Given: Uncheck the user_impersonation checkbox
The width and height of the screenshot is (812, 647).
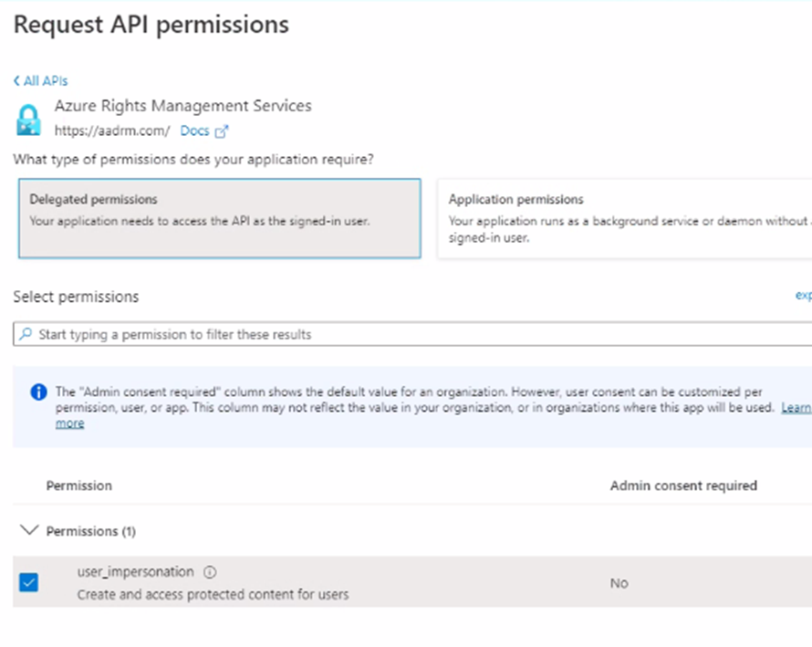Looking at the screenshot, I should tap(28, 582).
